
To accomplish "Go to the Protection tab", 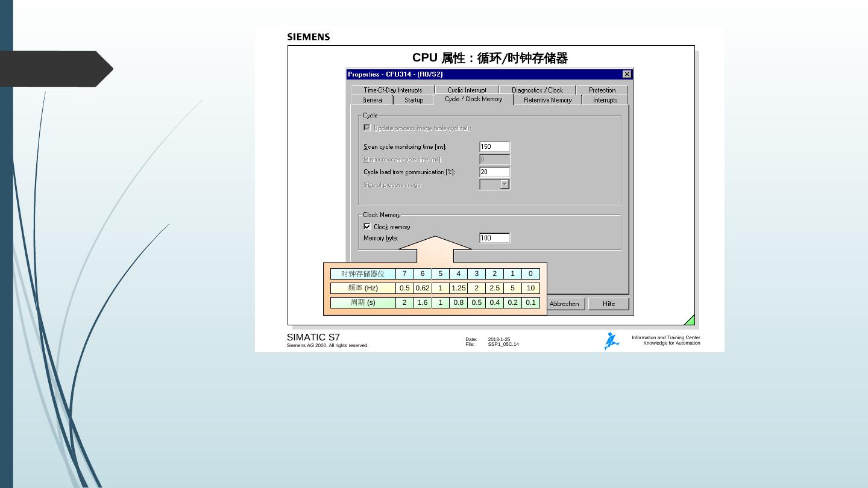I will click(x=602, y=90).
